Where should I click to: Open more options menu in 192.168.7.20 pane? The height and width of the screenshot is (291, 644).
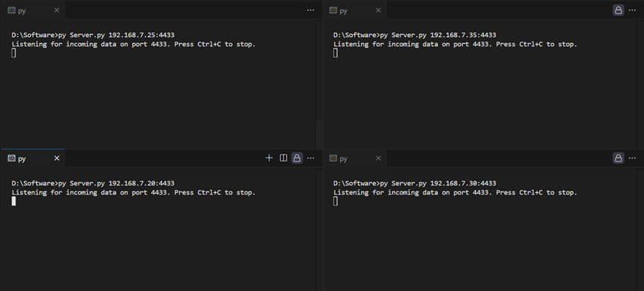311,157
